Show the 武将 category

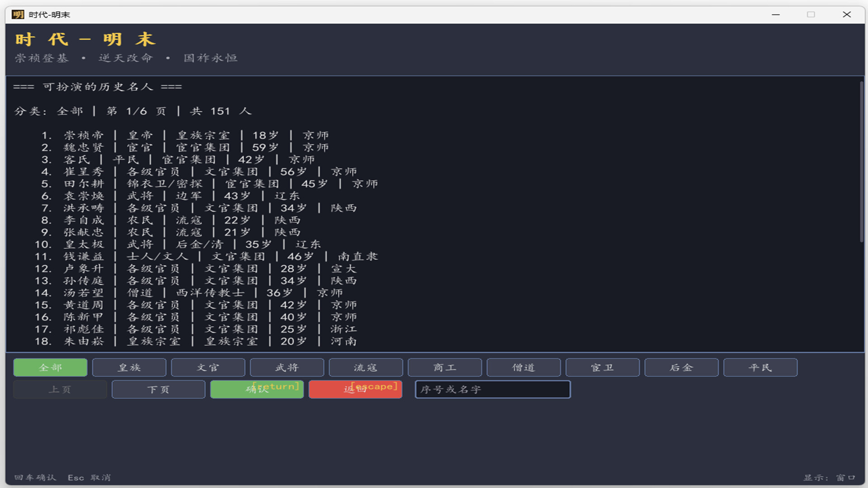point(287,367)
